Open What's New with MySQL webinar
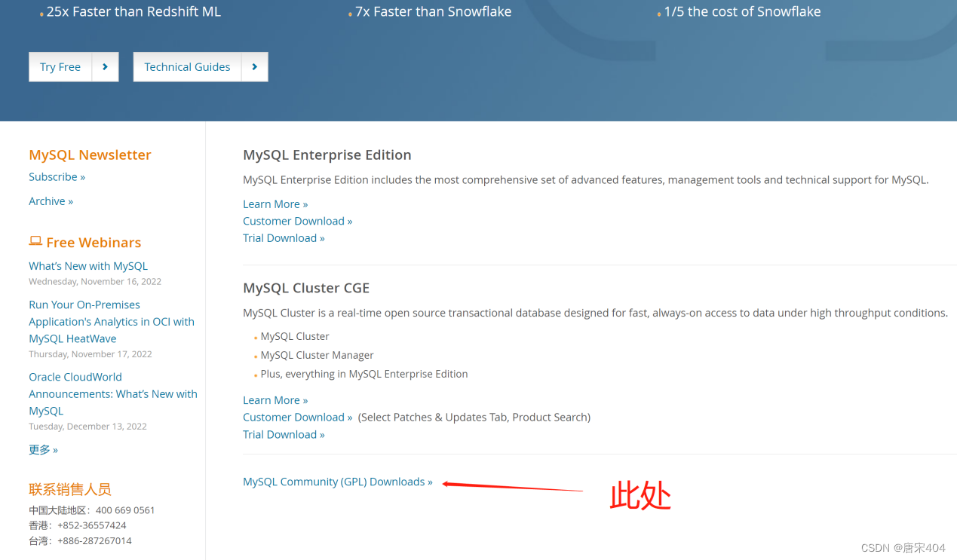Image resolution: width=957 pixels, height=560 pixels. (x=88, y=266)
